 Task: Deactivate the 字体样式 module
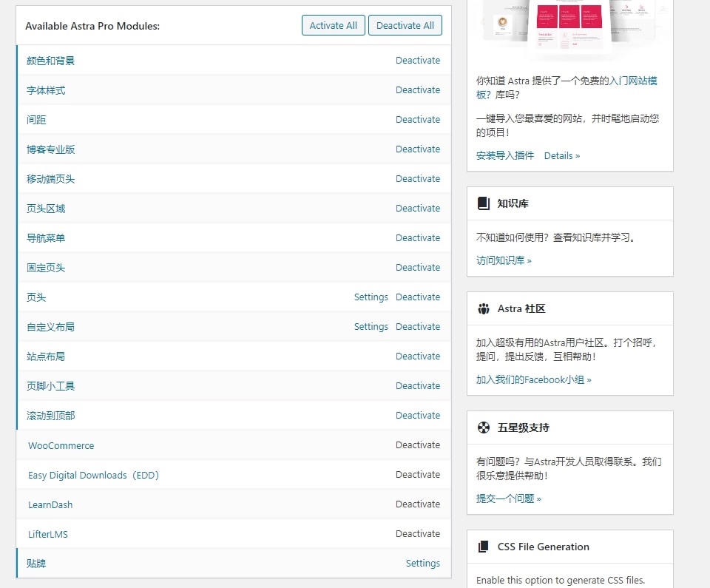pos(418,89)
